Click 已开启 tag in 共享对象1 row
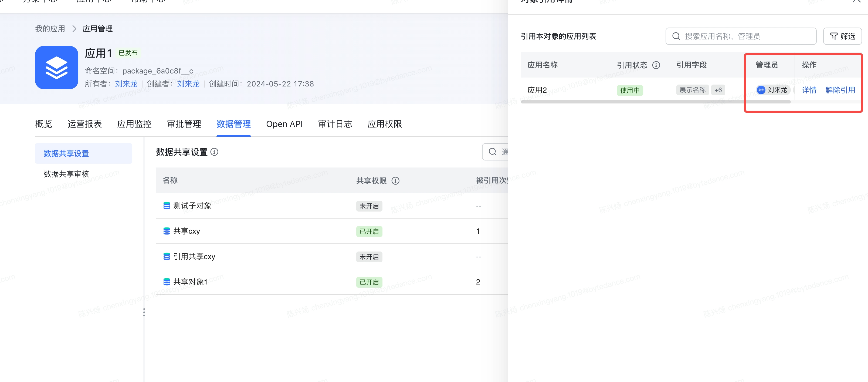Image resolution: width=868 pixels, height=382 pixels. (x=369, y=282)
